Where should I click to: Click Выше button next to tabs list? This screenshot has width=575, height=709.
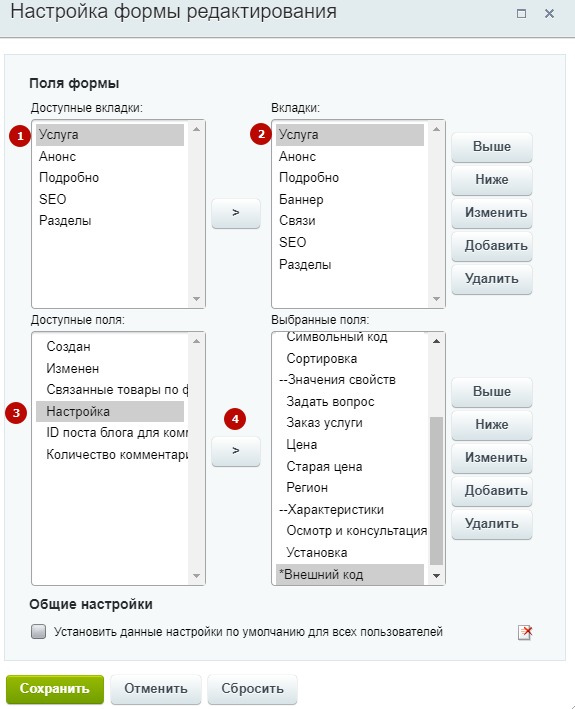pos(492,147)
